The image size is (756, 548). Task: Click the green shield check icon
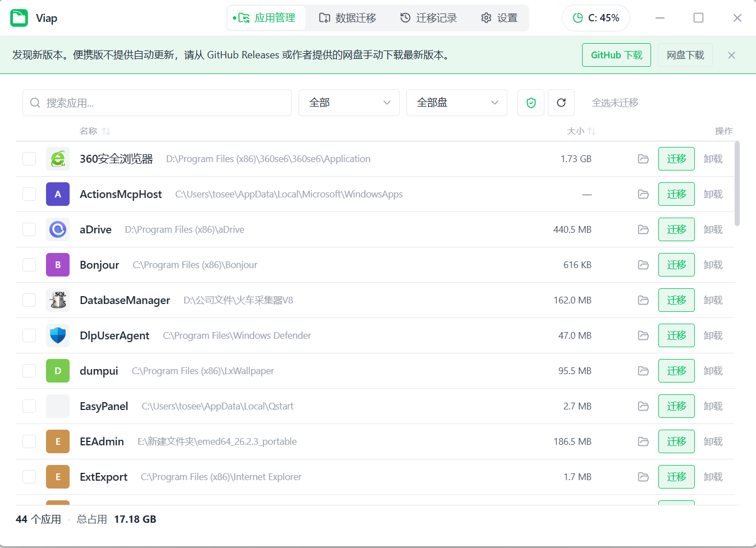click(x=531, y=103)
